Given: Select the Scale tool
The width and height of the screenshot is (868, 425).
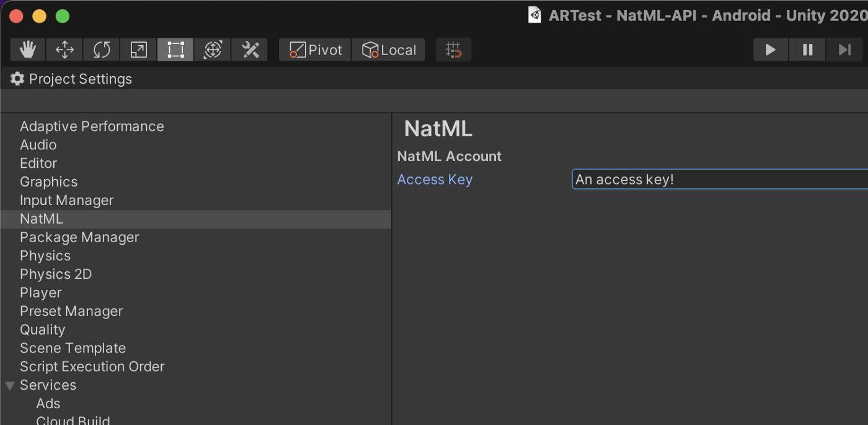Looking at the screenshot, I should [139, 50].
